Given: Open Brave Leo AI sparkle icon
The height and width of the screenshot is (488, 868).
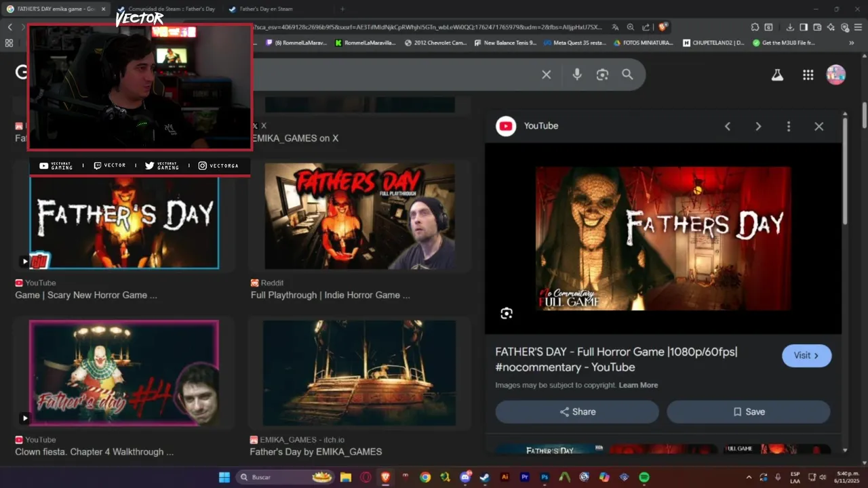Looking at the screenshot, I should pyautogui.click(x=831, y=27).
